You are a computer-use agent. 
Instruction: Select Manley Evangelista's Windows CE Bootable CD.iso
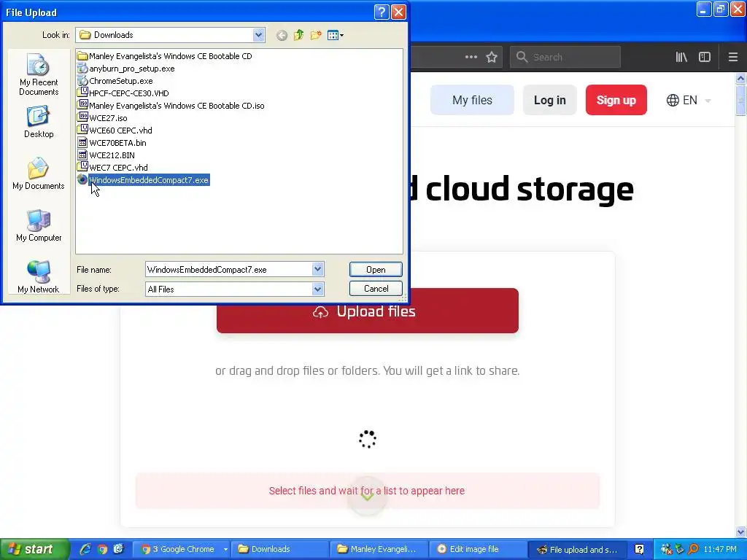[171, 106]
